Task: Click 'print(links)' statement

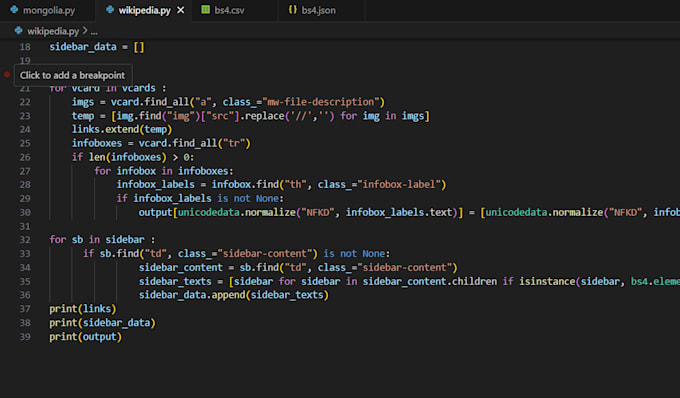Action: (83, 309)
